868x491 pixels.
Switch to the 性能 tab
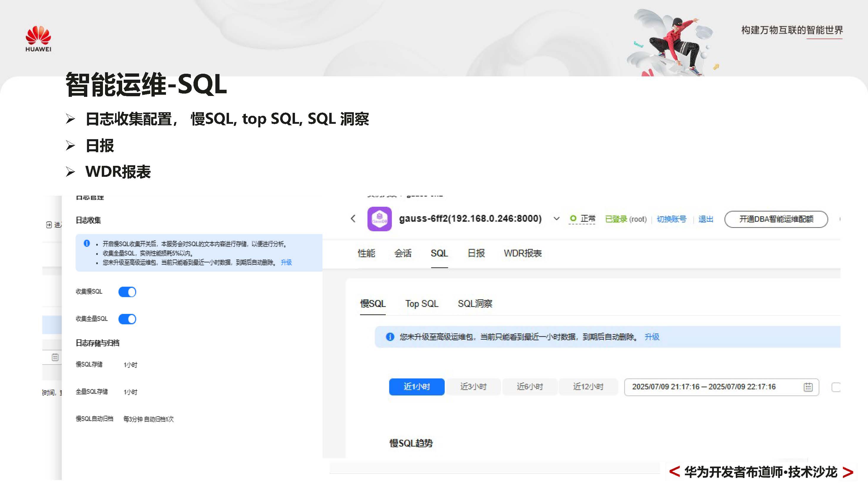366,253
